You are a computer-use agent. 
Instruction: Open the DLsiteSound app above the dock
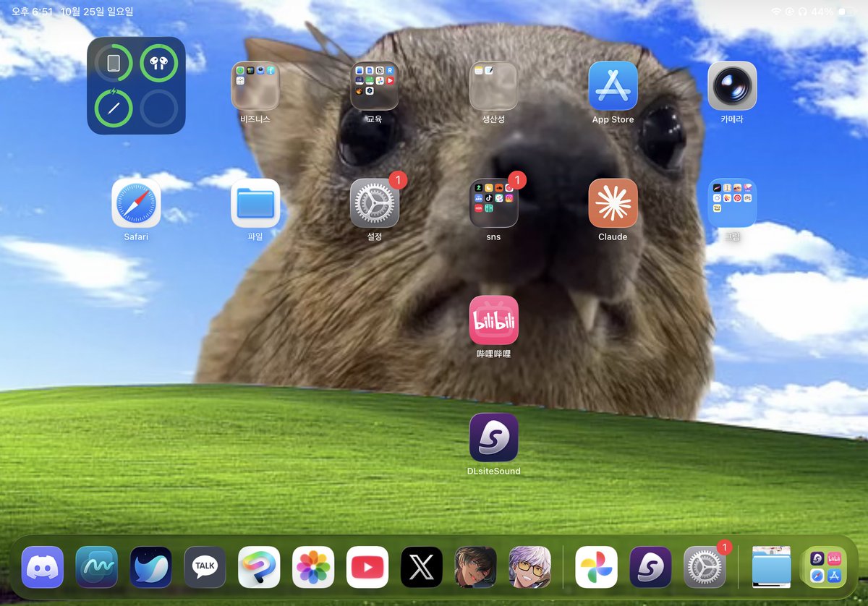point(494,438)
